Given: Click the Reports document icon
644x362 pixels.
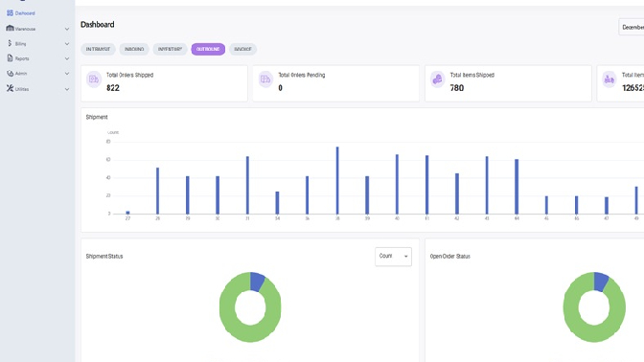Looking at the screenshot, I should point(10,58).
